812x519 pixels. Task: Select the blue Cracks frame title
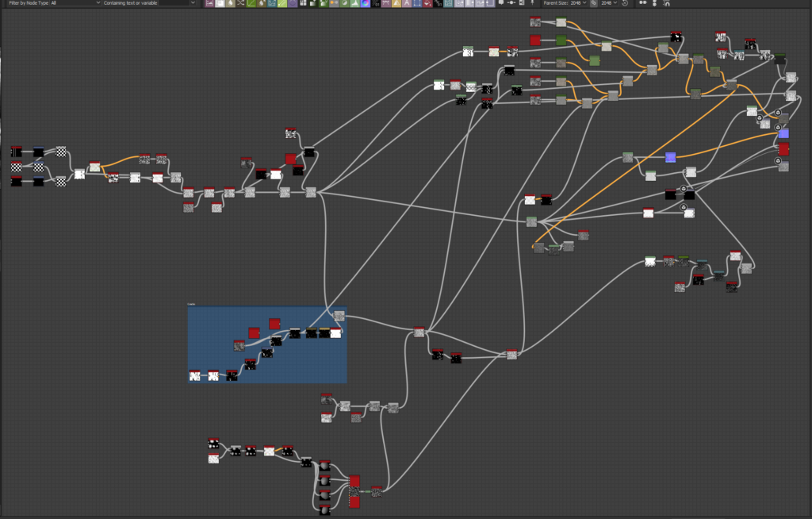pyautogui.click(x=191, y=305)
